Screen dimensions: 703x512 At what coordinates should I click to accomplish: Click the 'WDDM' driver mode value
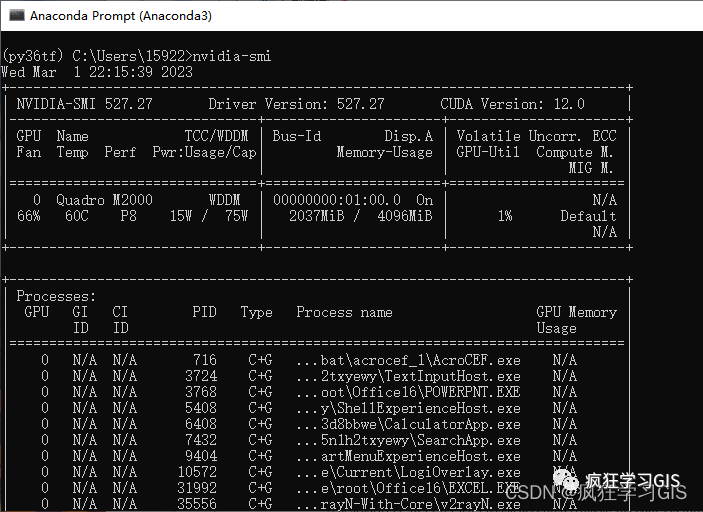coord(224,200)
